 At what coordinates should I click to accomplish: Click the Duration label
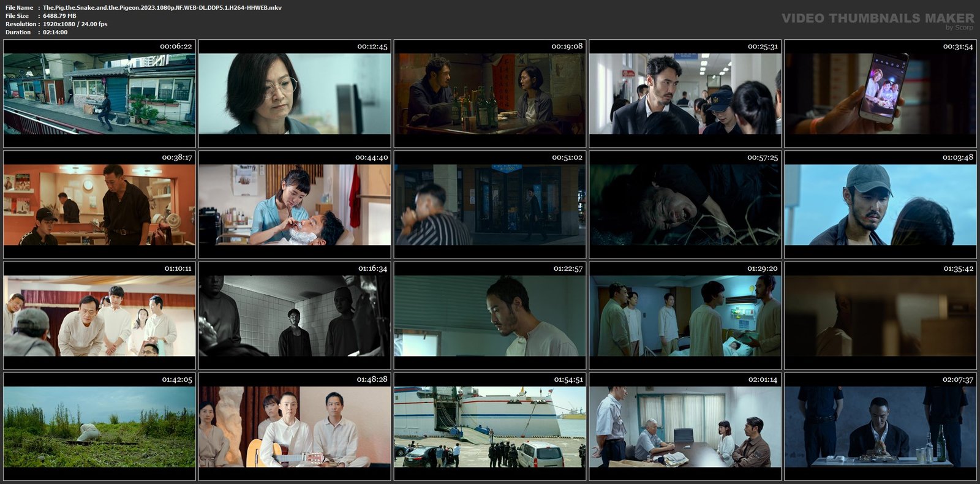tap(18, 32)
